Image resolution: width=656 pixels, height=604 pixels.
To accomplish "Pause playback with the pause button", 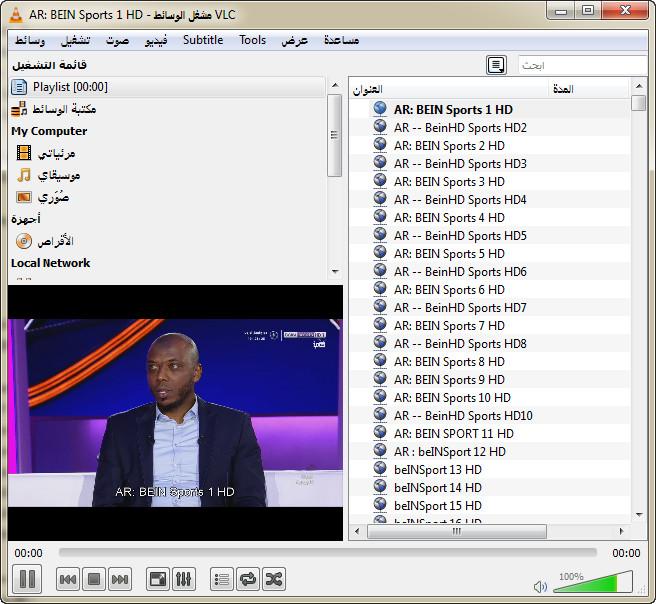I will click(27, 579).
